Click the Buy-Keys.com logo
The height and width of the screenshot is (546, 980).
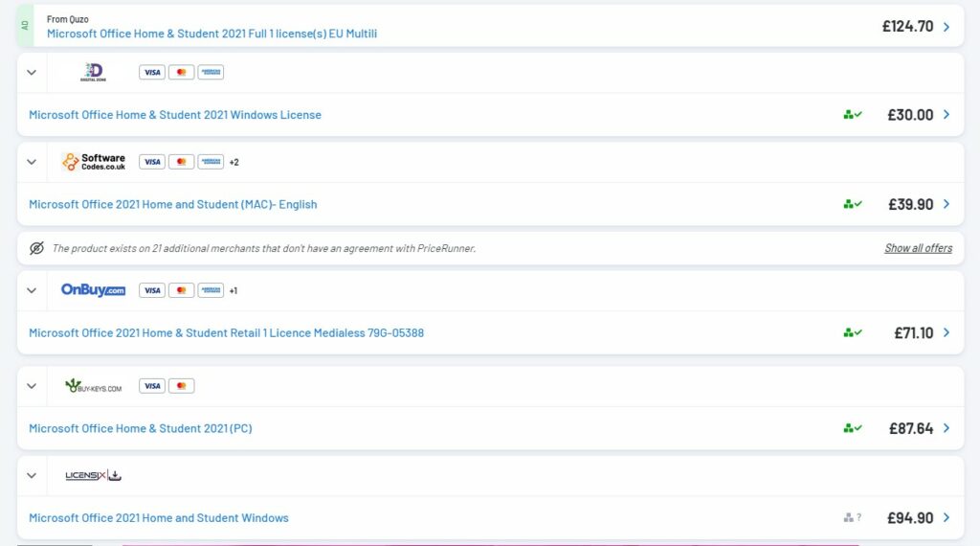93,386
